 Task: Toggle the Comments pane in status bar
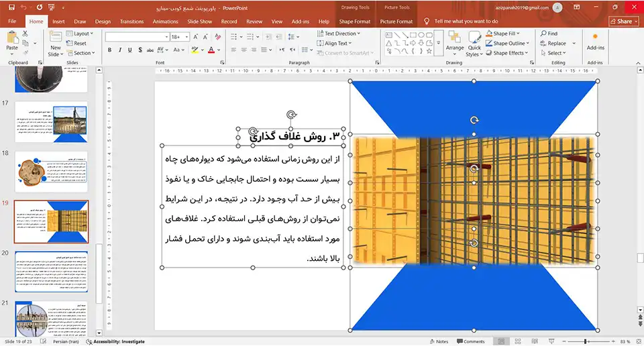(471, 341)
